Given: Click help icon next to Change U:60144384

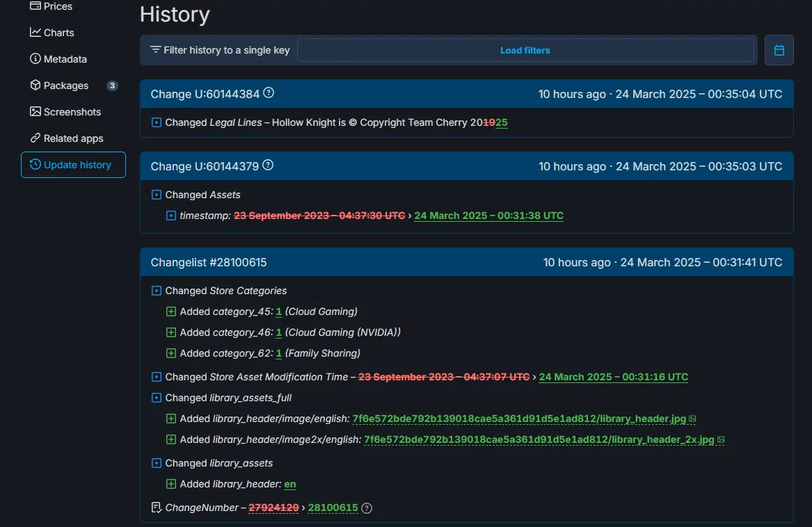Looking at the screenshot, I should pyautogui.click(x=269, y=93).
